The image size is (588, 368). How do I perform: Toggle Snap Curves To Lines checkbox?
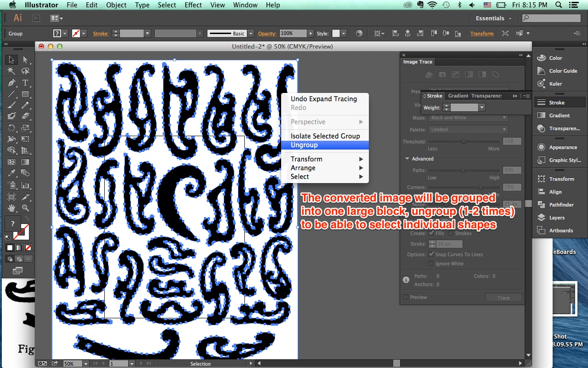coord(431,254)
